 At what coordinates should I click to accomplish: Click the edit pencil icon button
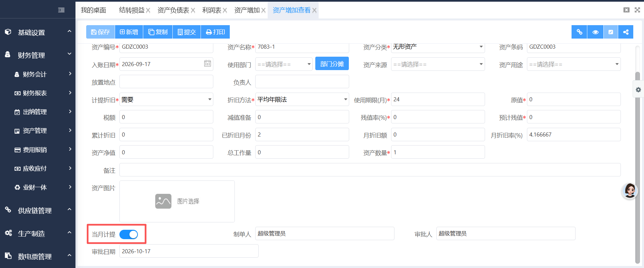(x=611, y=32)
